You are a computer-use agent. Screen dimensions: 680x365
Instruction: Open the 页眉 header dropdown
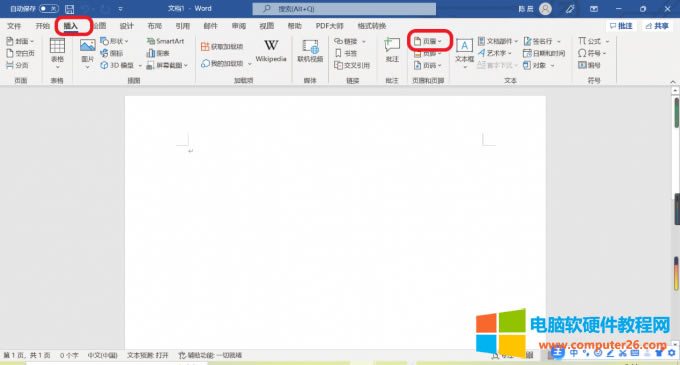[428, 41]
